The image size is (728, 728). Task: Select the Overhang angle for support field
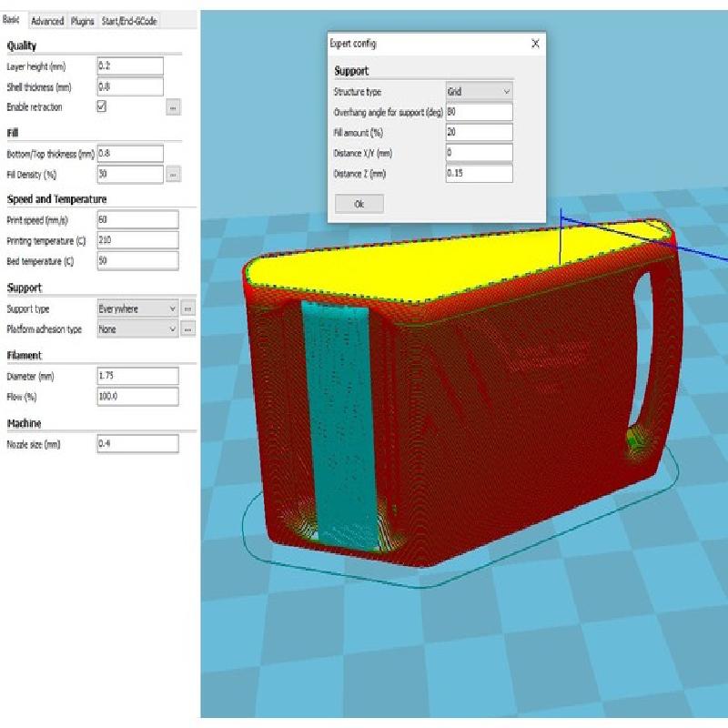click(x=479, y=112)
